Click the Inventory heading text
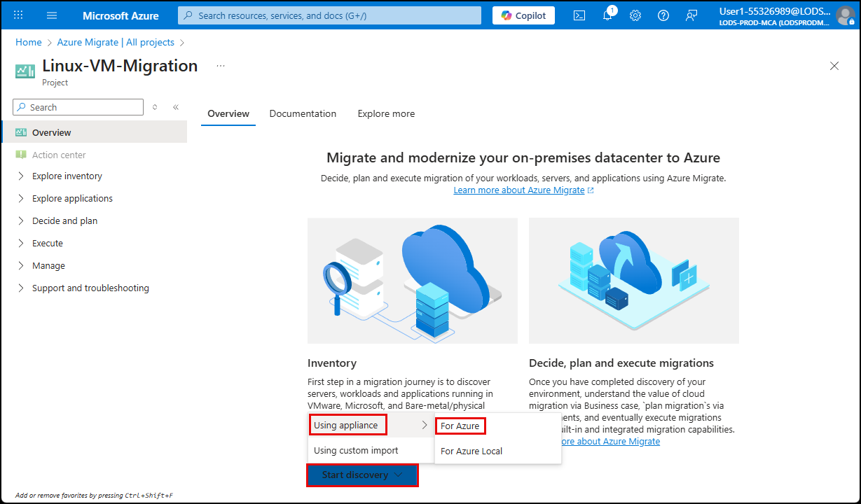Screen dimensions: 861x504 (332, 363)
